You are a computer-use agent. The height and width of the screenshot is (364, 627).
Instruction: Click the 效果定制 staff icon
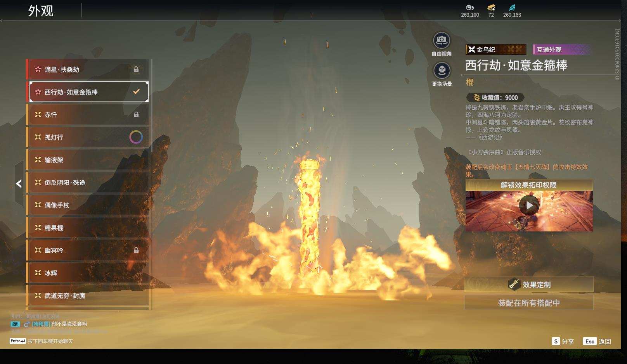tap(514, 284)
